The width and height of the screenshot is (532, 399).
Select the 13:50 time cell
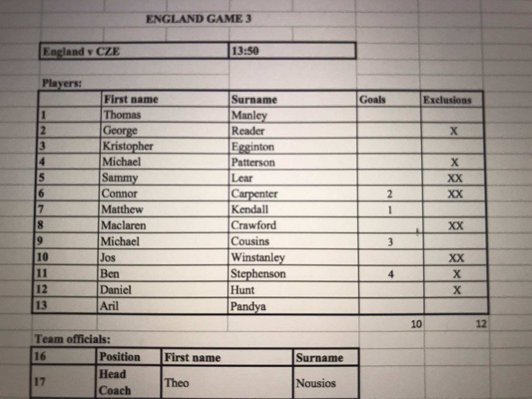(292, 51)
